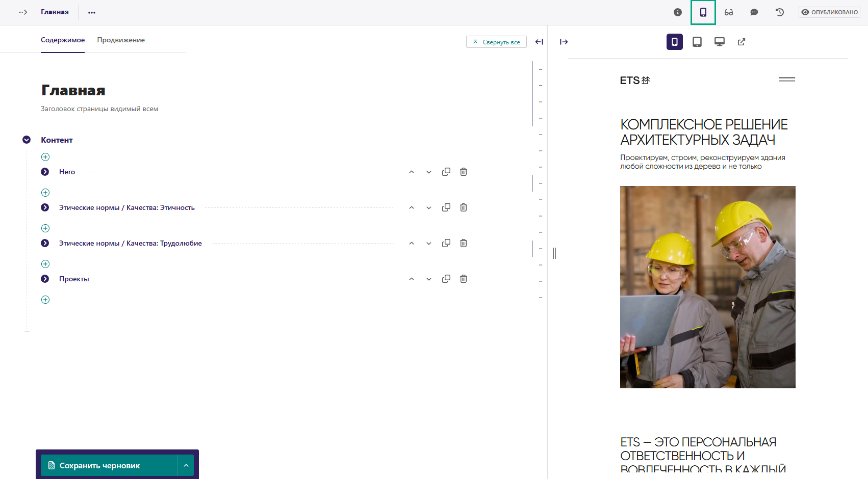The width and height of the screenshot is (868, 479).
Task: Move the Проекты block down
Action: pyautogui.click(x=429, y=279)
